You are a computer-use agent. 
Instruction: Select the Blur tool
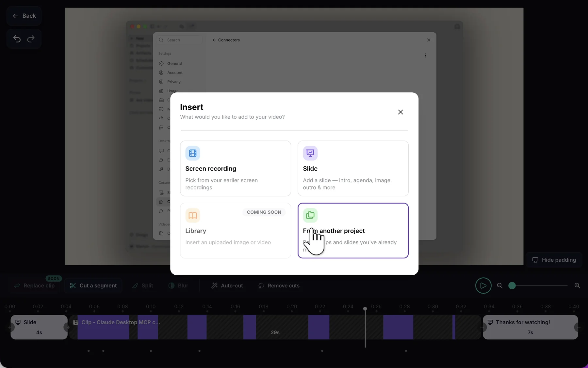(x=178, y=285)
